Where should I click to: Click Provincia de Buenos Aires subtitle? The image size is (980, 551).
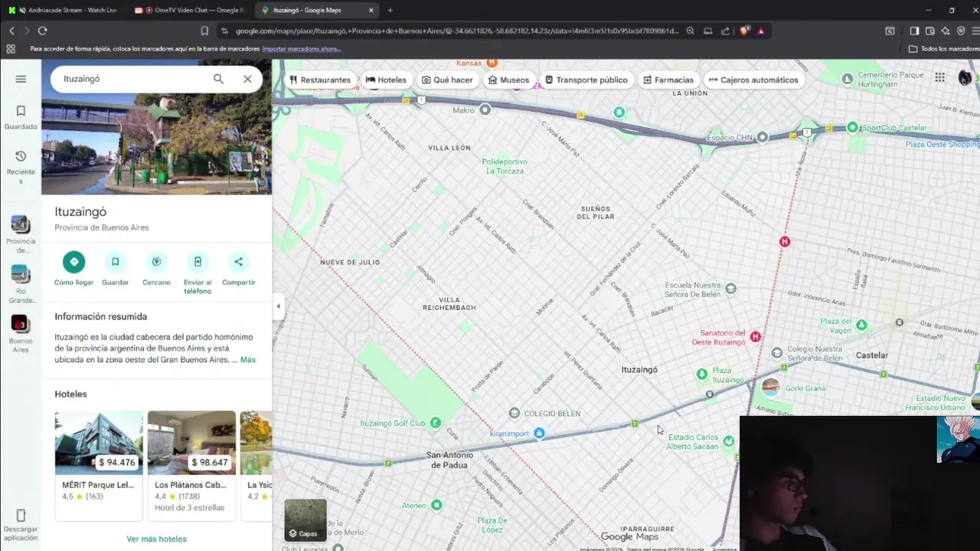102,227
